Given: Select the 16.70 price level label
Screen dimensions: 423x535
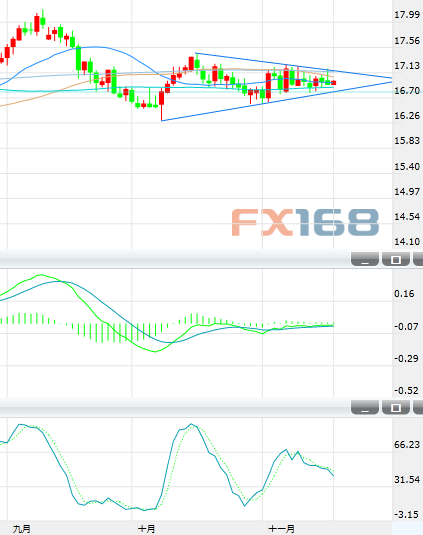Looking at the screenshot, I should coord(407,91).
